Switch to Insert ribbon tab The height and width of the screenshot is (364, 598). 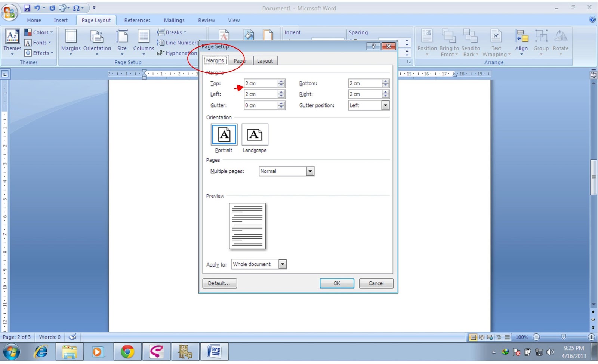pos(61,20)
